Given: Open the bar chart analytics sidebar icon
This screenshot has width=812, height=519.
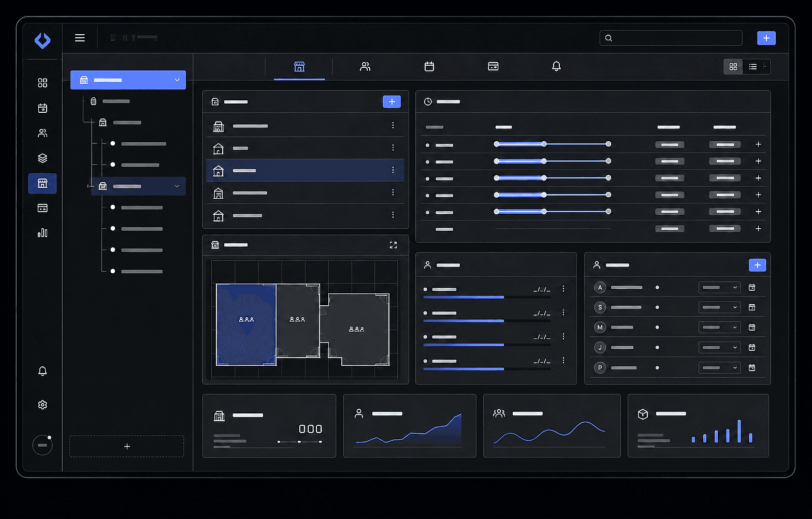Looking at the screenshot, I should pos(42,233).
